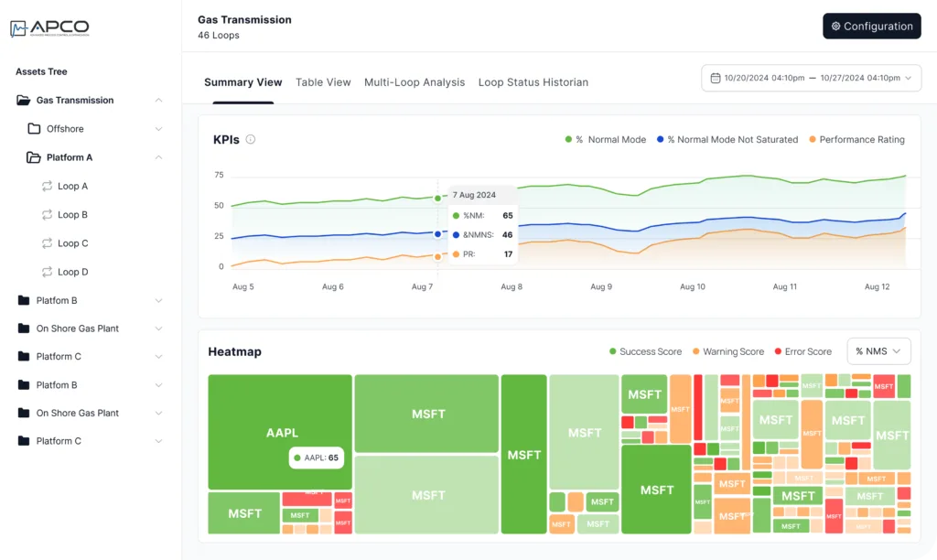This screenshot has height=560, width=937.
Task: Click the Offshore folder icon
Action: [34, 129]
